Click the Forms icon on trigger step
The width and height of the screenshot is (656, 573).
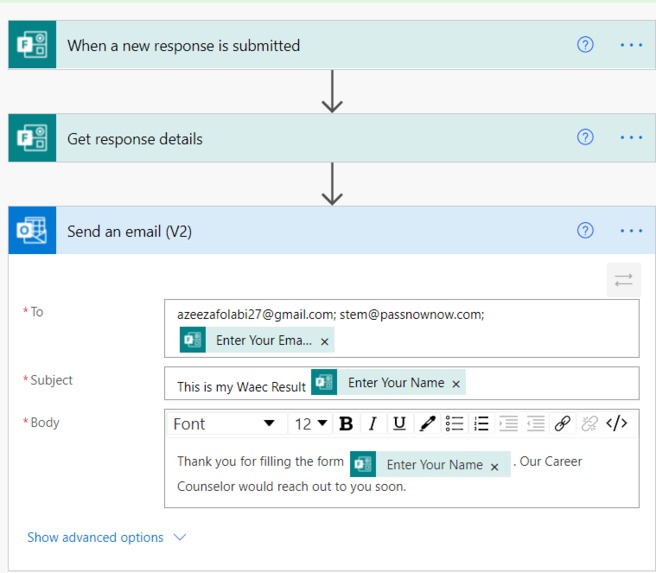tap(32, 44)
